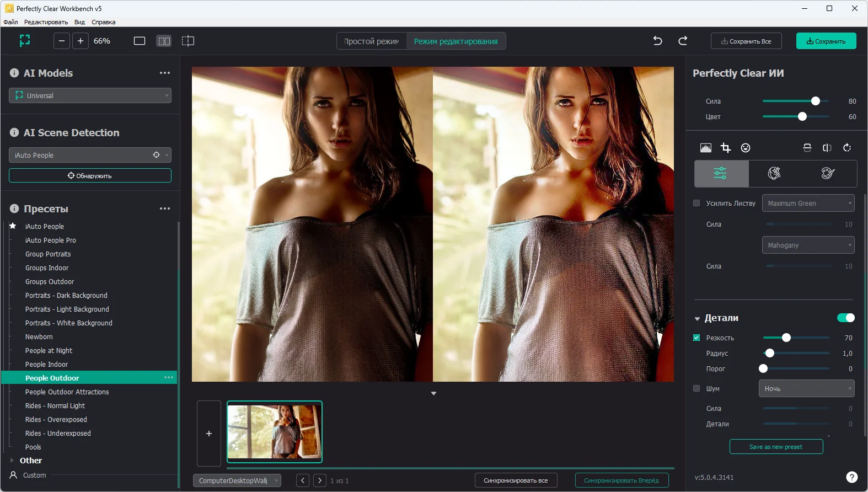Click the undo arrow icon

click(x=657, y=41)
